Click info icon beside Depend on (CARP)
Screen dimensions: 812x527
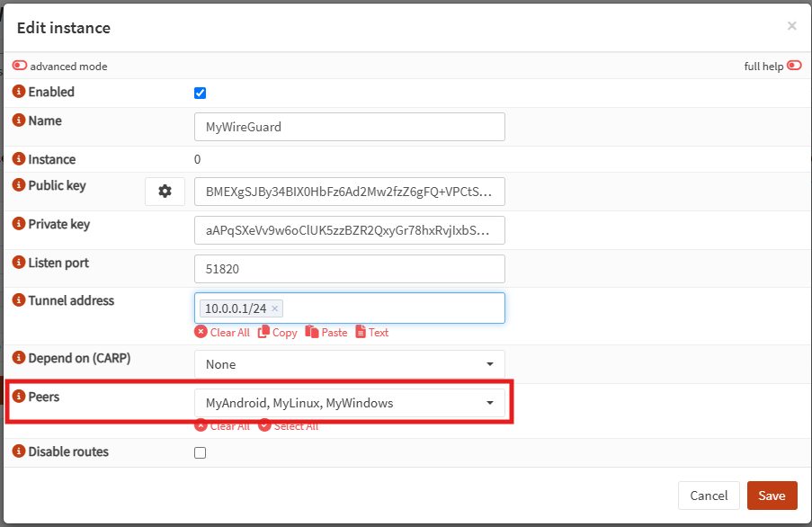coord(19,358)
